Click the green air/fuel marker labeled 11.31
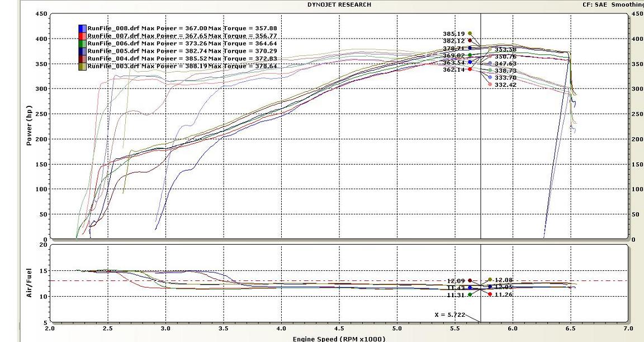 point(470,294)
